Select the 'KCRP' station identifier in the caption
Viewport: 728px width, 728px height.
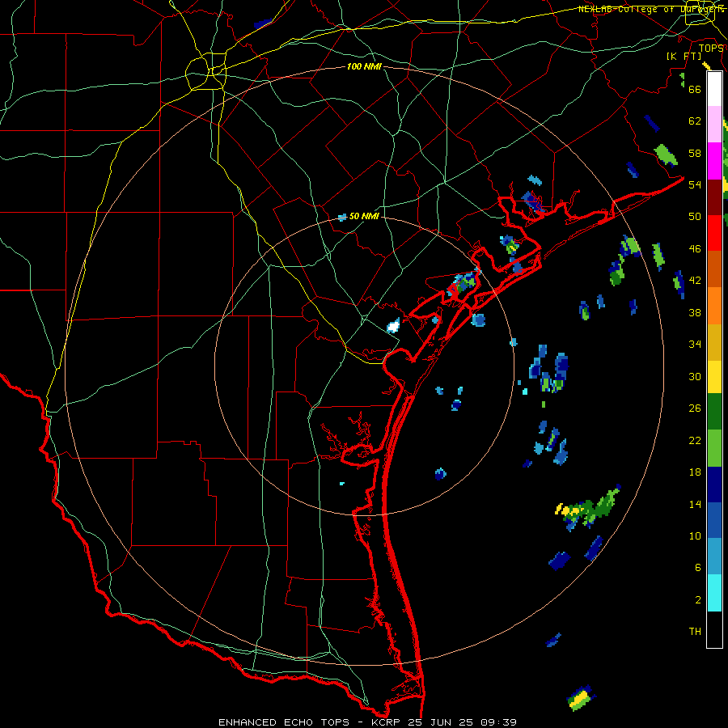pyautogui.click(x=387, y=722)
